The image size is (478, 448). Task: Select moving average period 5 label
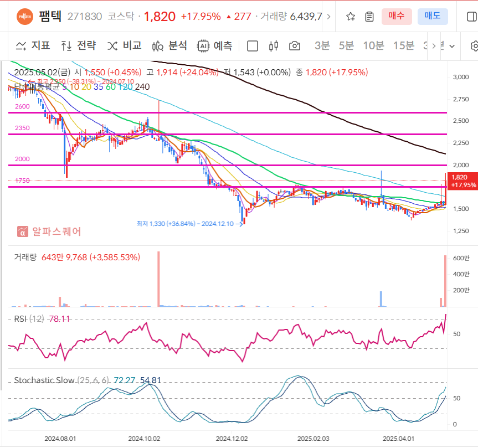64,87
